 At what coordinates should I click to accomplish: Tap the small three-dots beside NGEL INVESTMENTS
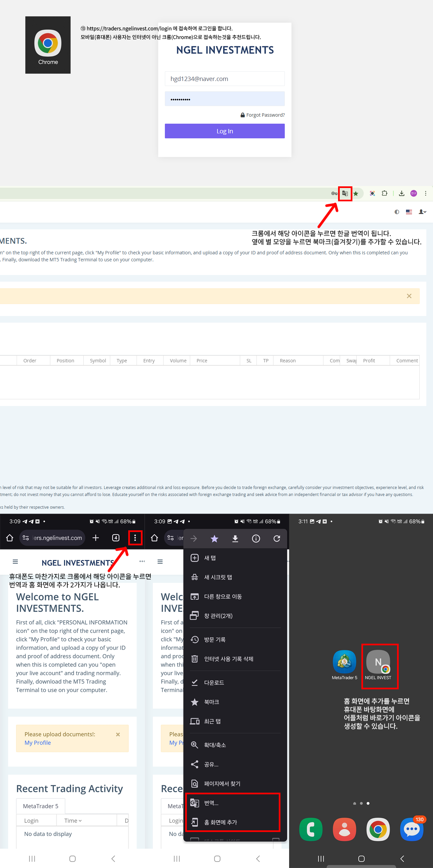coord(142,561)
